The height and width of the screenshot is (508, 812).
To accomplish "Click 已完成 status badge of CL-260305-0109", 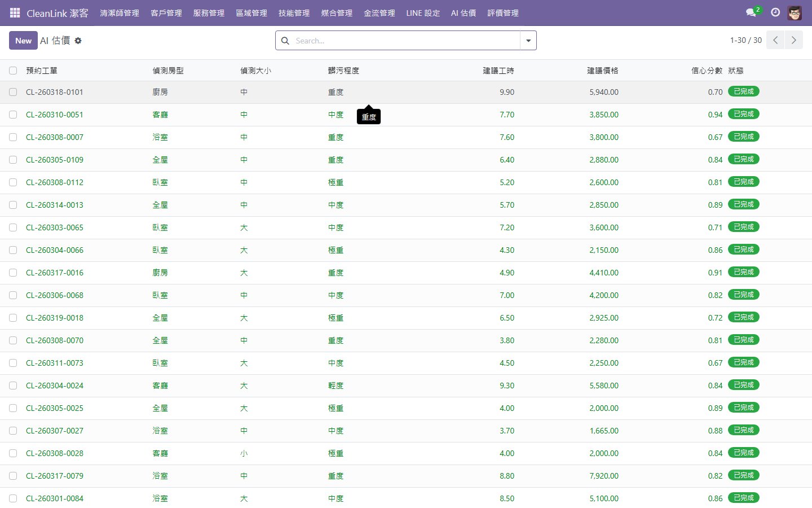I will [743, 159].
